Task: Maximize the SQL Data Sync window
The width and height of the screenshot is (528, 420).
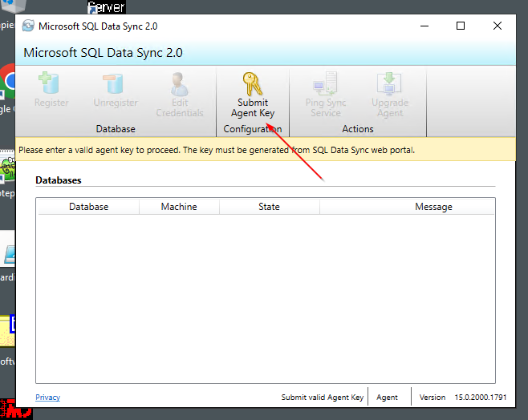Action: click(461, 26)
